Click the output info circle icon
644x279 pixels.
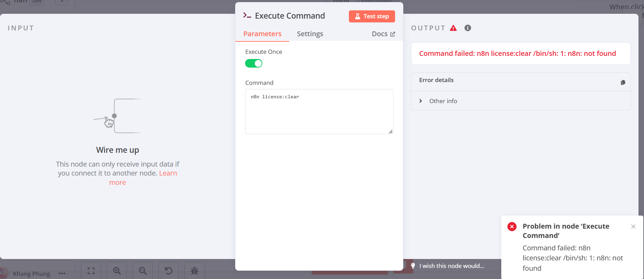468,28
